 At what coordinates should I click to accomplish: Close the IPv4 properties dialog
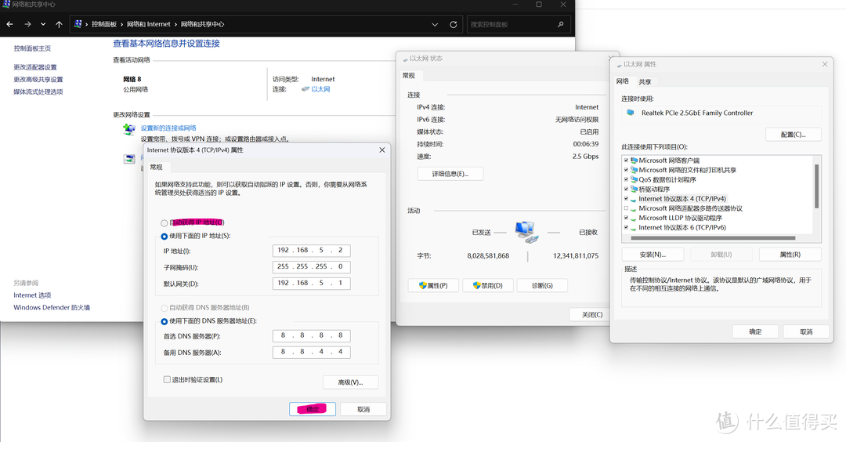point(382,150)
